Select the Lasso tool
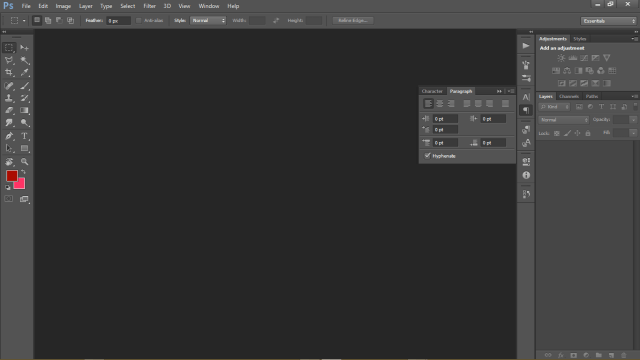The width and height of the screenshot is (640, 360). pyautogui.click(x=9, y=60)
